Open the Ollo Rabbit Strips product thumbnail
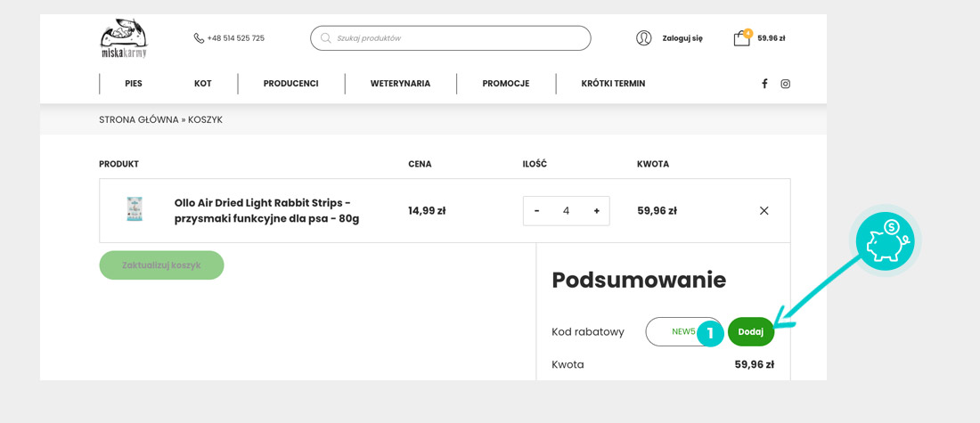 [x=135, y=209]
